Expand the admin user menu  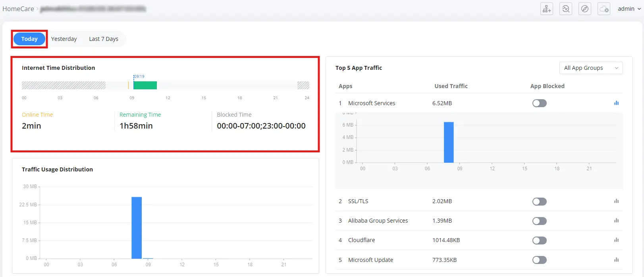click(x=629, y=9)
